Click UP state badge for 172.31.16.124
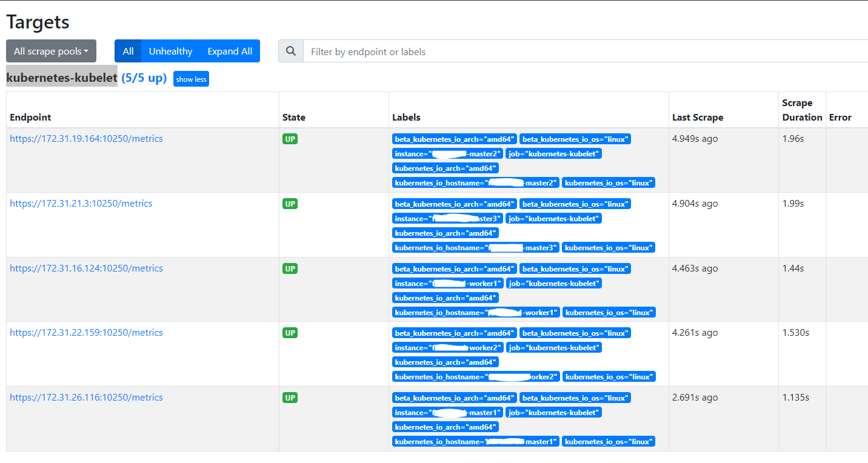This screenshot has width=868, height=463. click(x=290, y=268)
